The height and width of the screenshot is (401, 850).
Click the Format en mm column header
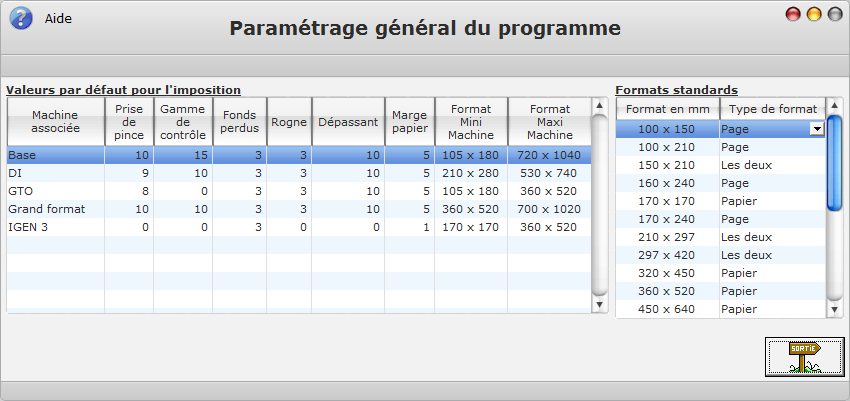click(x=667, y=109)
